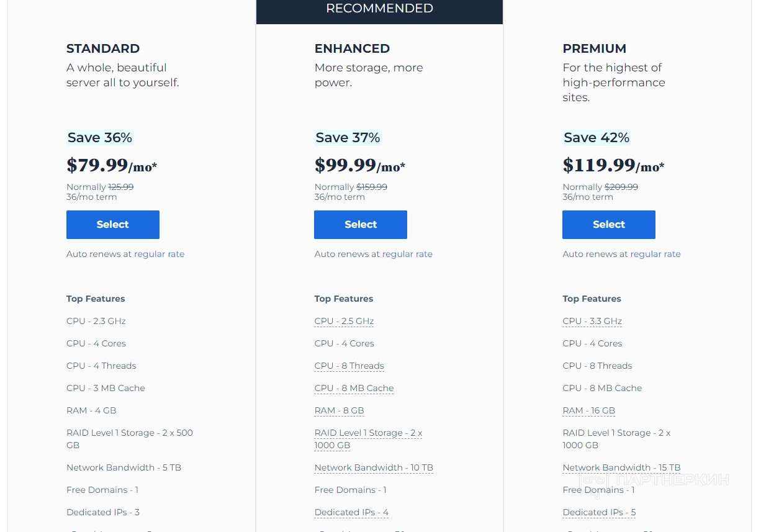Choose the Enhanced plan with Select
The height and width of the screenshot is (532, 761).
[x=360, y=225]
